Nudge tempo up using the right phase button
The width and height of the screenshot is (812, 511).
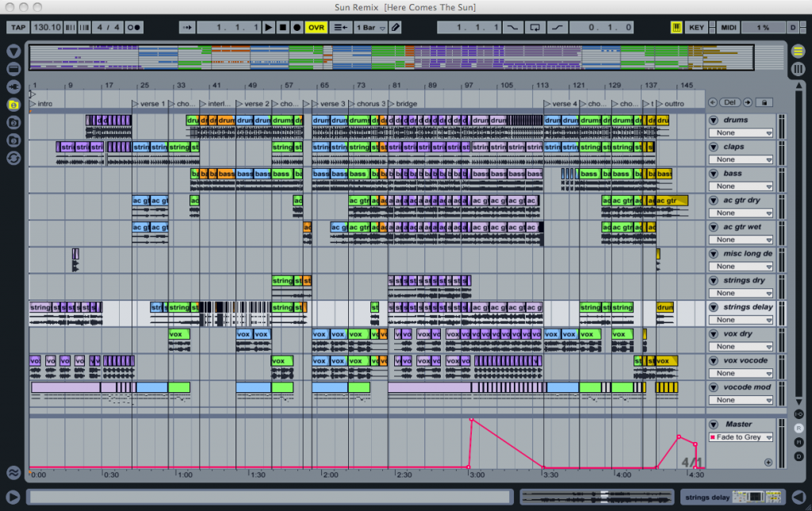[84, 28]
